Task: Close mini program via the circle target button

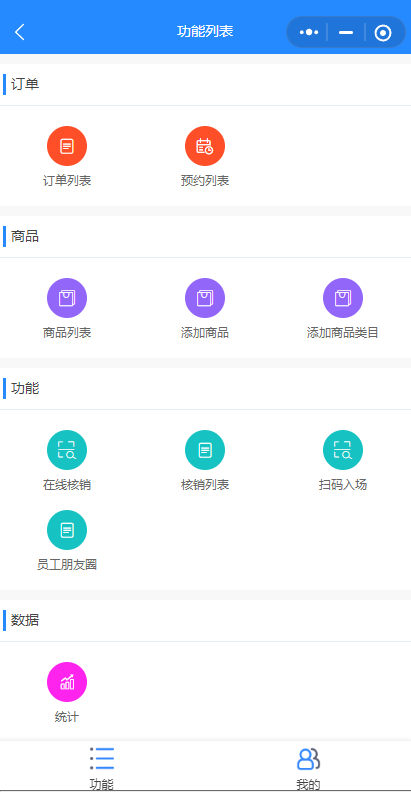Action: 383,33
